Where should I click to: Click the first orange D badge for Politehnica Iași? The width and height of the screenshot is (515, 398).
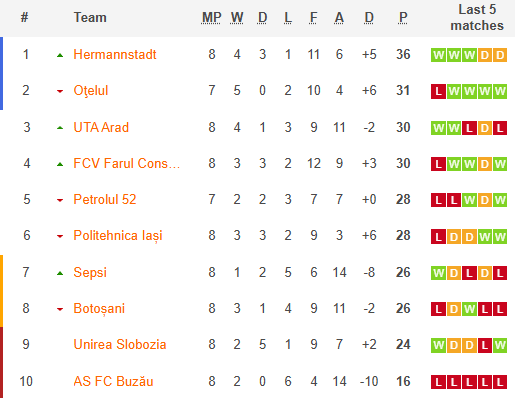tap(454, 237)
